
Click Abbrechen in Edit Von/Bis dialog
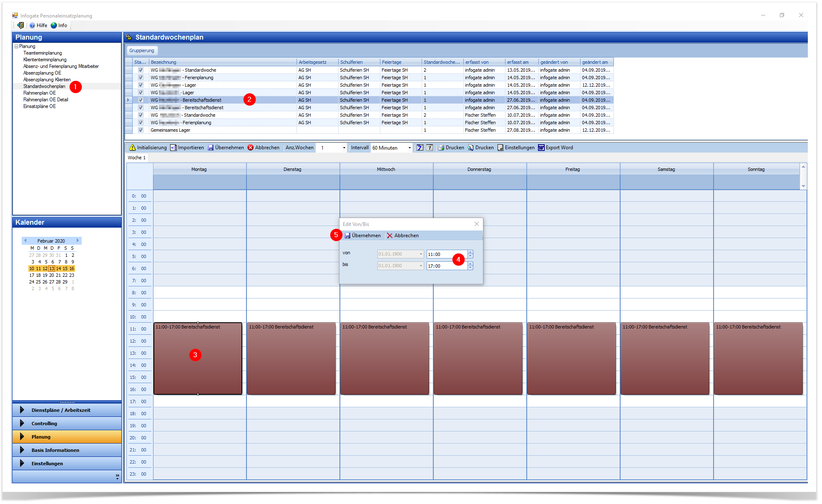(x=403, y=236)
